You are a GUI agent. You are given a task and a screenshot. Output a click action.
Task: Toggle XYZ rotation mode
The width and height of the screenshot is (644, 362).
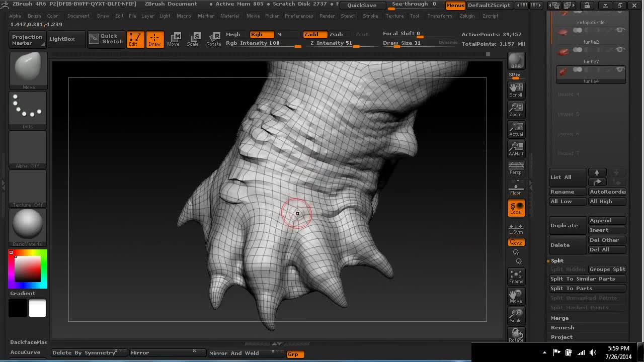point(516,242)
